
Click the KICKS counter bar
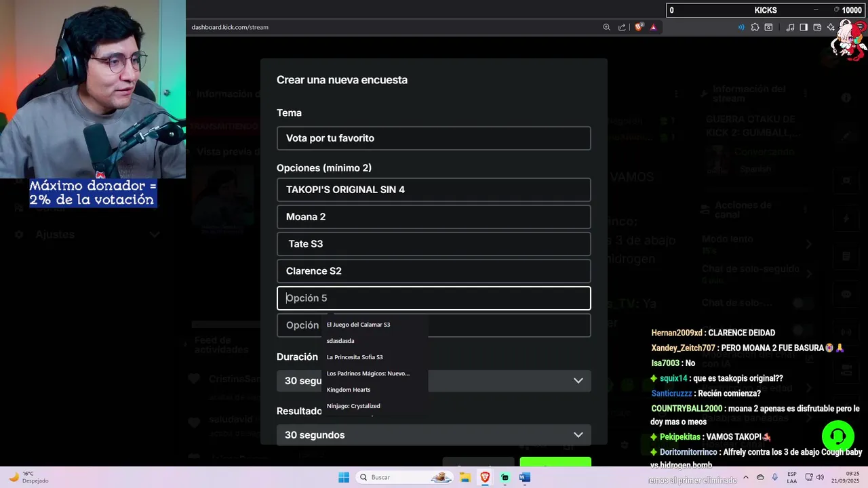pyautogui.click(x=765, y=9)
